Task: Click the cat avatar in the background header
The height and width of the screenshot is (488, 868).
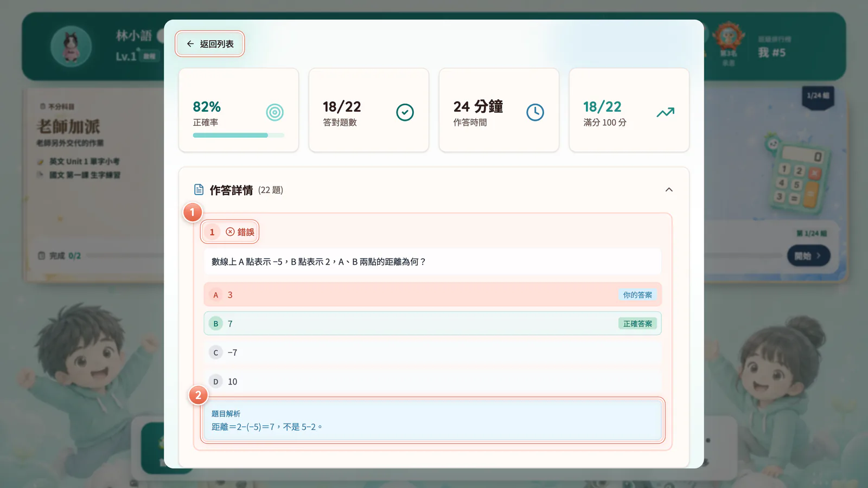Action: click(x=71, y=47)
